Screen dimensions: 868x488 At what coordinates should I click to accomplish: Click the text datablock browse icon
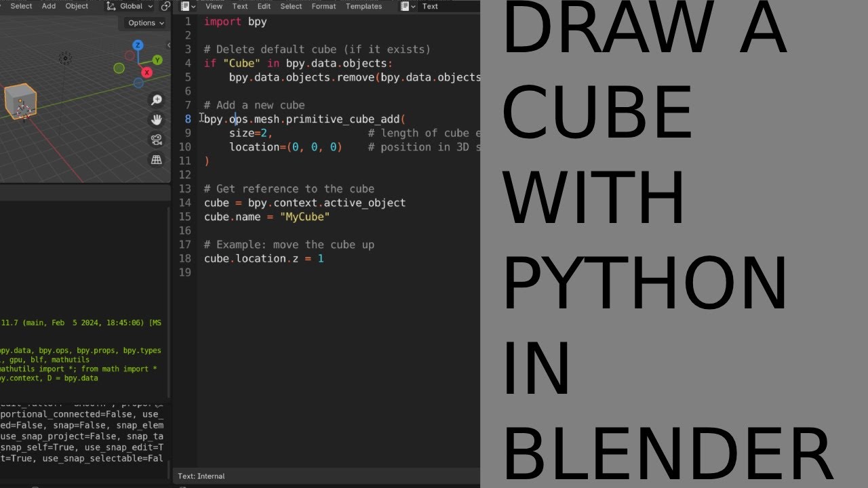tap(408, 6)
